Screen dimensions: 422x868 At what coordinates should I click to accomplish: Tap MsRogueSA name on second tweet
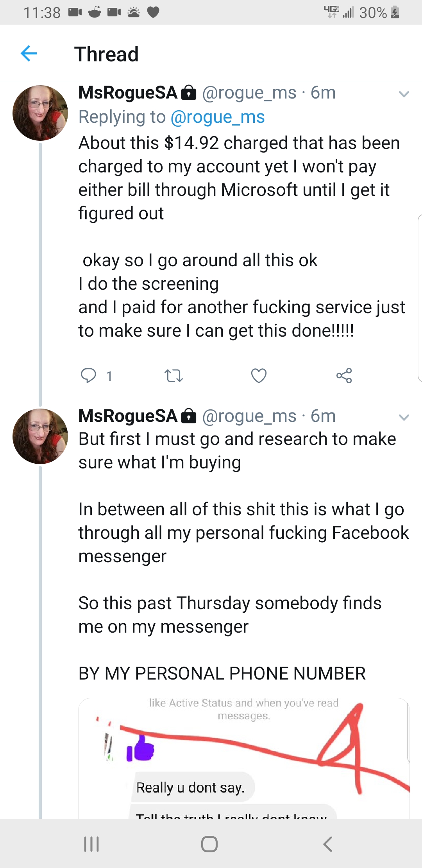128,416
